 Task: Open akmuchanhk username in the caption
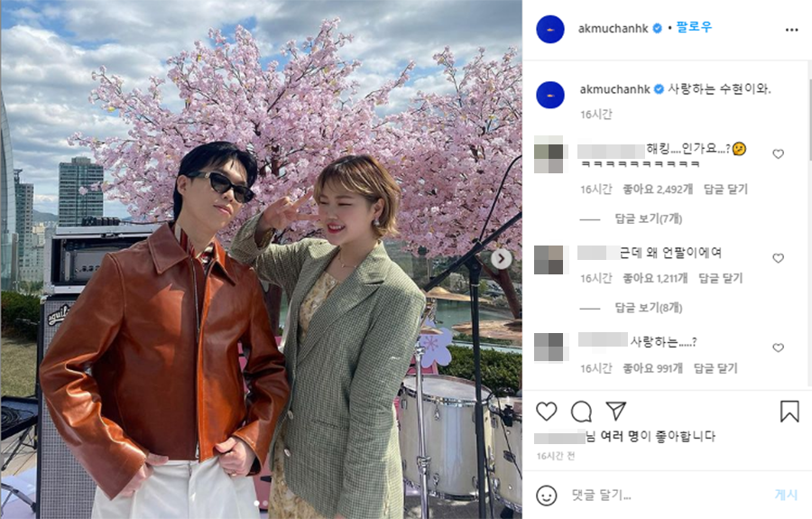point(614,89)
